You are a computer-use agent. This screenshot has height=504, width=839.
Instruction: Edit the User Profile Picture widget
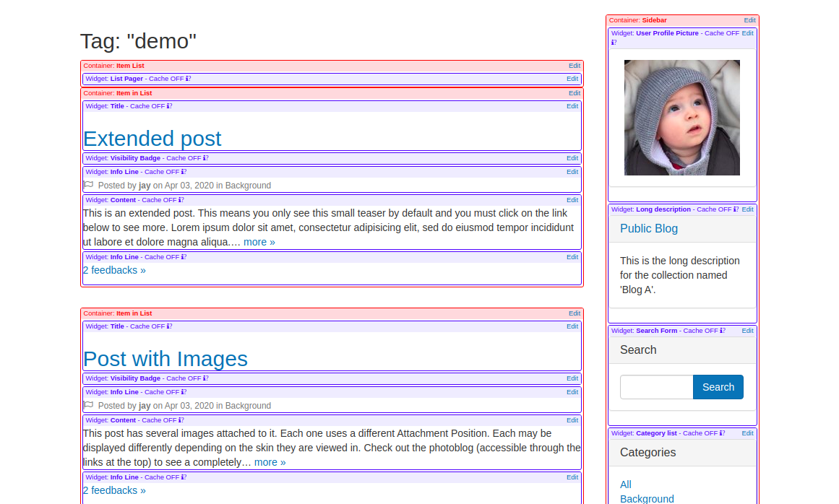[x=747, y=33]
